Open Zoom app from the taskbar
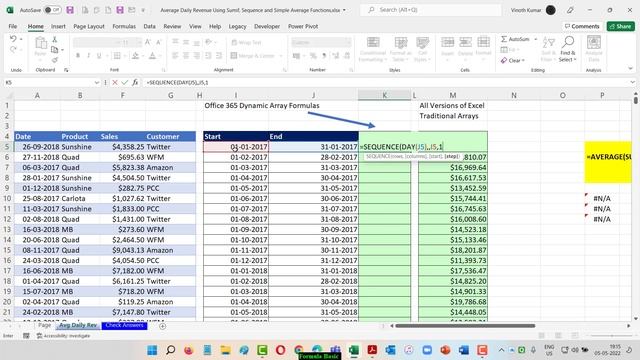This screenshot has width=640, height=360. click(x=427, y=350)
